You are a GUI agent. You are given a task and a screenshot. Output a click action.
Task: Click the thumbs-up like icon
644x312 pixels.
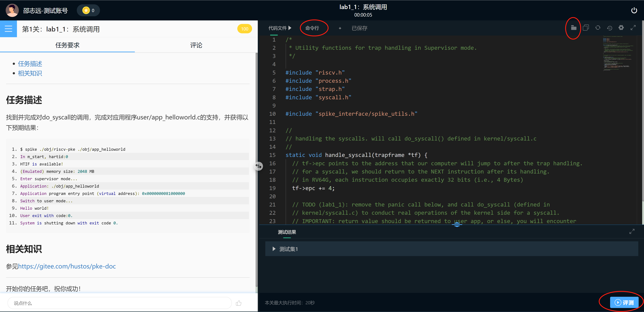[x=239, y=303]
